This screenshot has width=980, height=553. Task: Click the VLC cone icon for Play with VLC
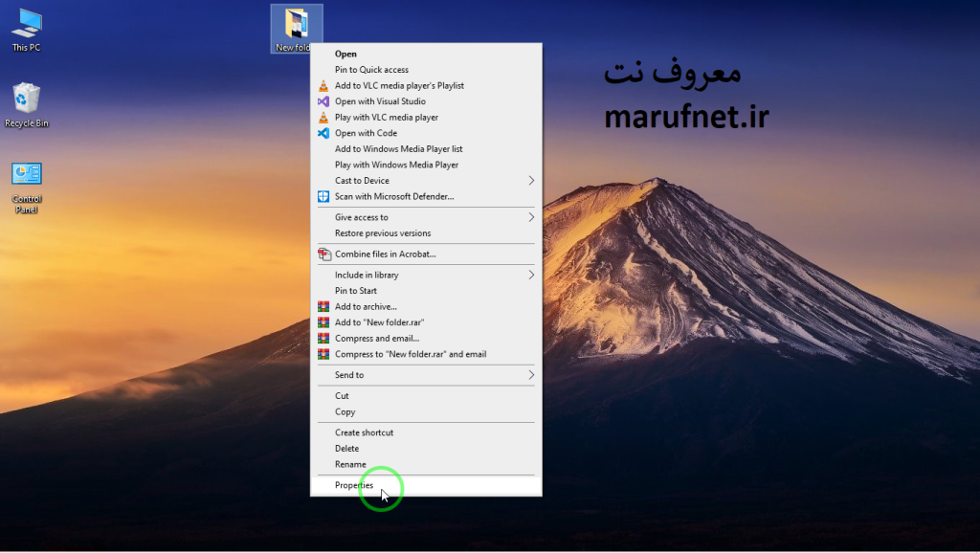pyautogui.click(x=323, y=117)
